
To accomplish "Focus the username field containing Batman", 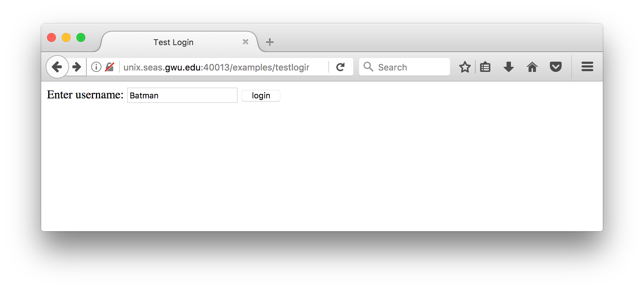I will (182, 95).
